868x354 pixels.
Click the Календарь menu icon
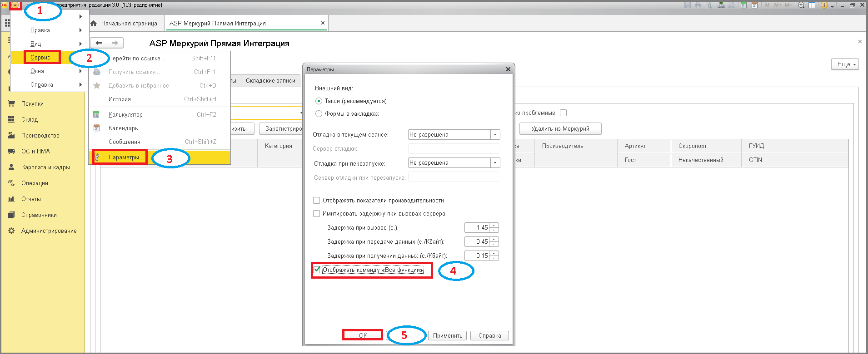[x=96, y=128]
